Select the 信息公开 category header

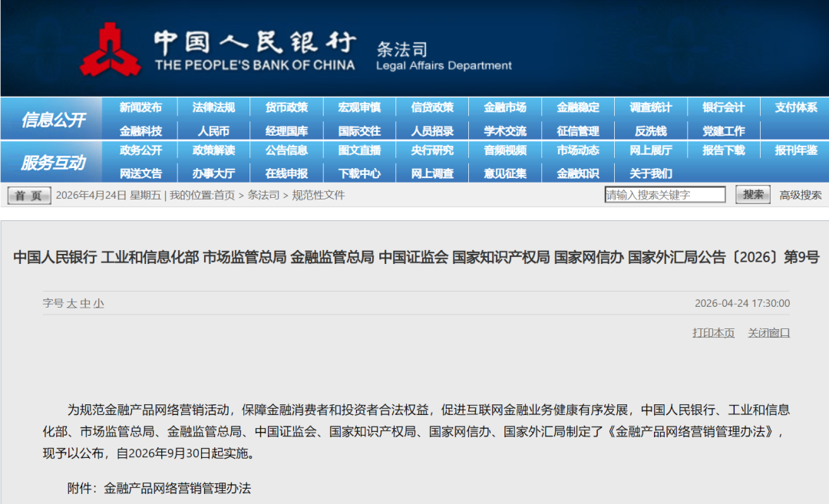click(53, 120)
